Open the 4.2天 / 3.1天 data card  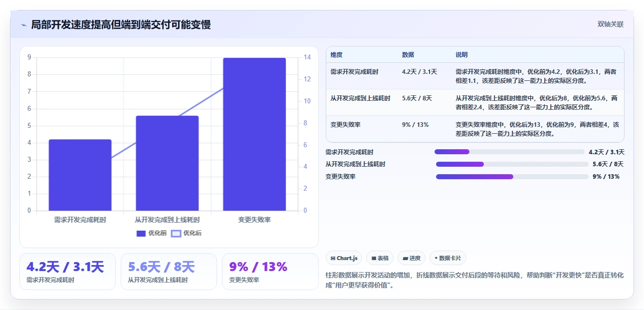pos(67,272)
